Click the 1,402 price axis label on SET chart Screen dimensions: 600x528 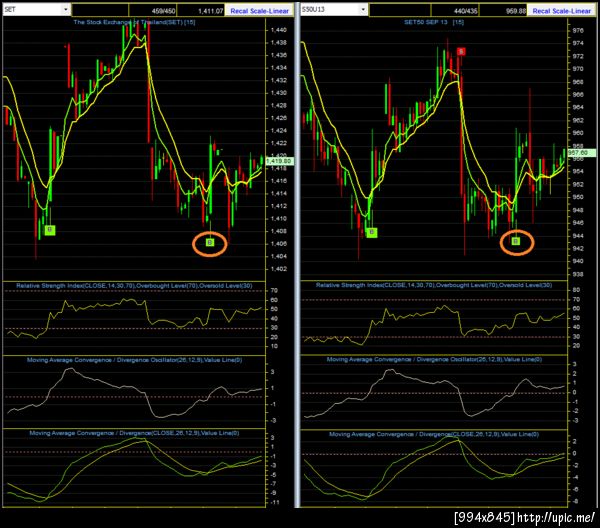278,269
